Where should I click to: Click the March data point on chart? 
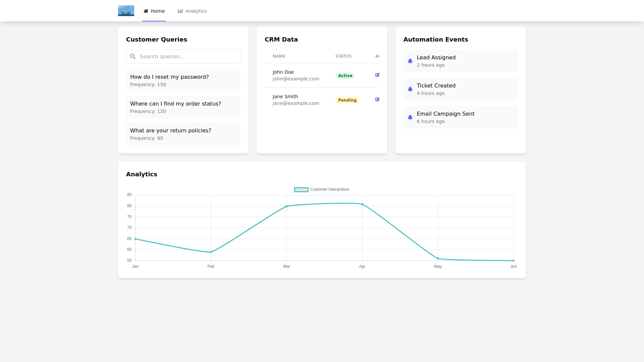tap(286, 206)
